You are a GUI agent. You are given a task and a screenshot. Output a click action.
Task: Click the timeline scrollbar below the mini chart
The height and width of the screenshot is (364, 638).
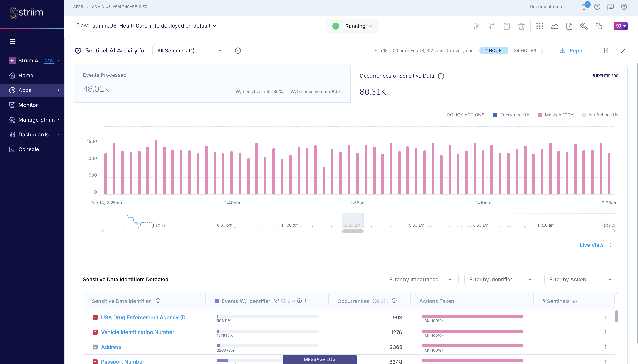(353, 231)
